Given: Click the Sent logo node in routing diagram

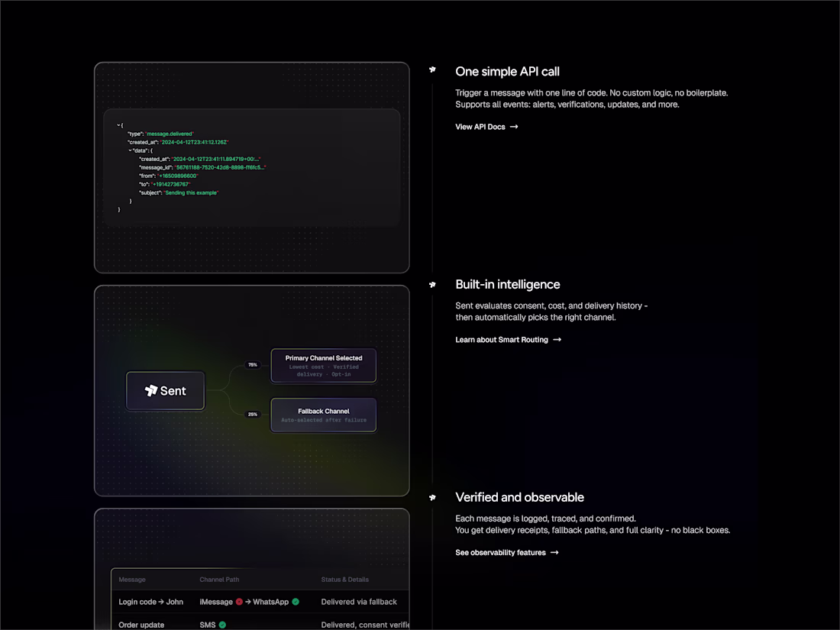Looking at the screenshot, I should coord(165,391).
